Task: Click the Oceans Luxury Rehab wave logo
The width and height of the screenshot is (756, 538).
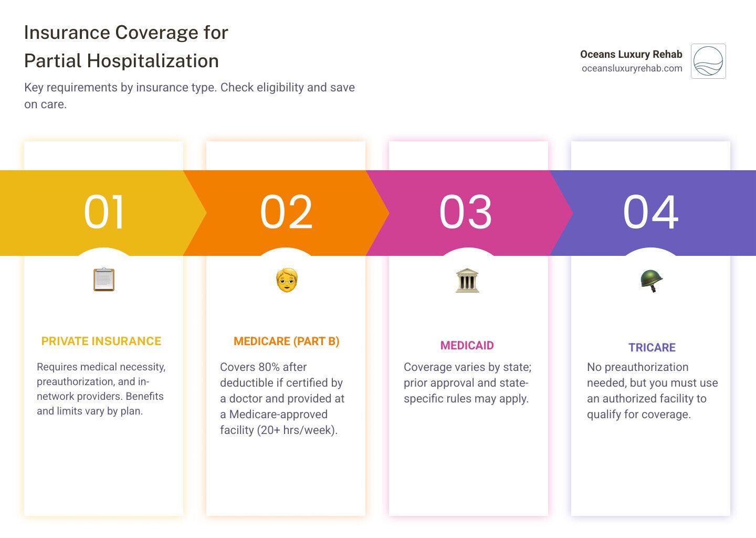Action: click(x=708, y=61)
